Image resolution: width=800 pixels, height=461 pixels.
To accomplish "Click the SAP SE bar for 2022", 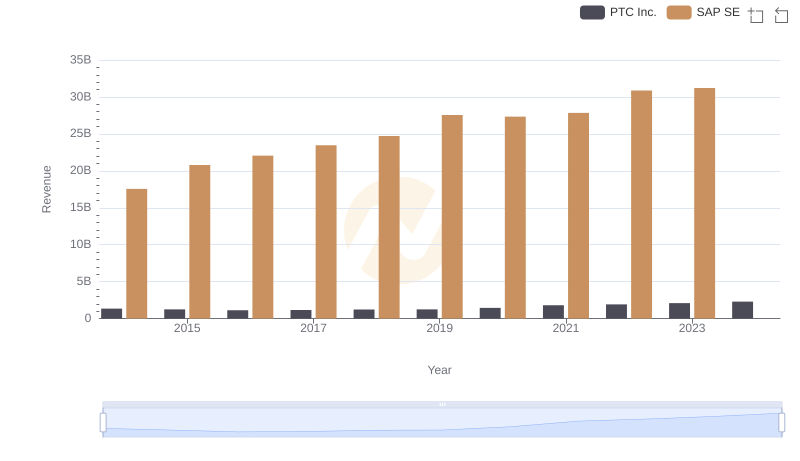I will (641, 204).
